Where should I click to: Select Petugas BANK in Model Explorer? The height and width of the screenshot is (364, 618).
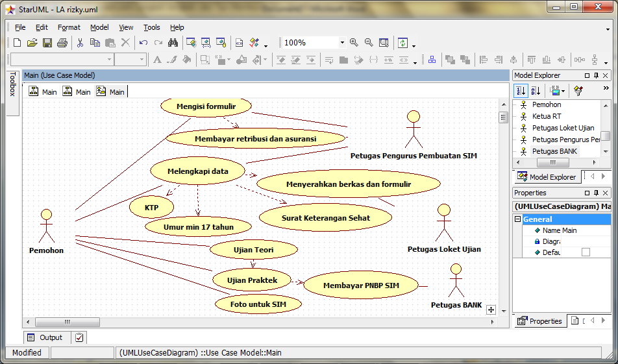click(554, 151)
